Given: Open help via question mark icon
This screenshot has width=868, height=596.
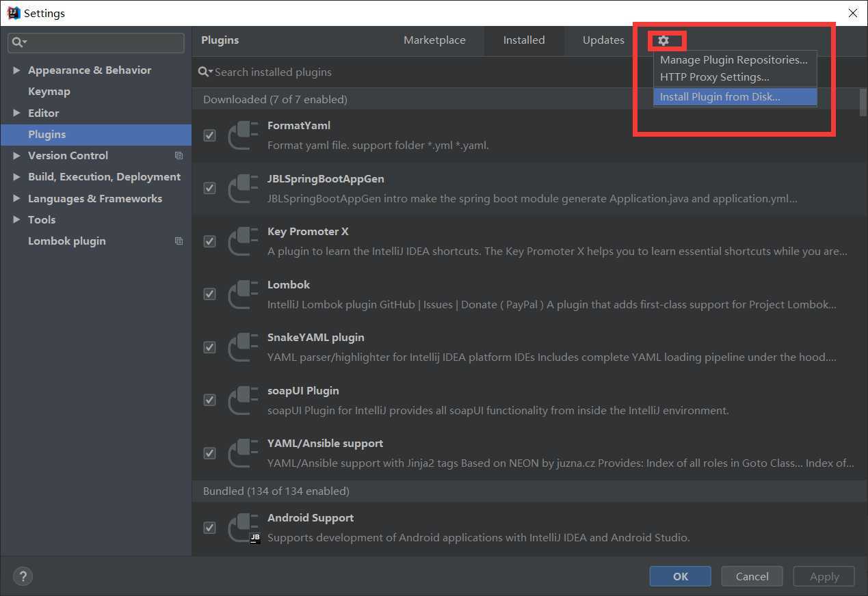Looking at the screenshot, I should pyautogui.click(x=23, y=576).
